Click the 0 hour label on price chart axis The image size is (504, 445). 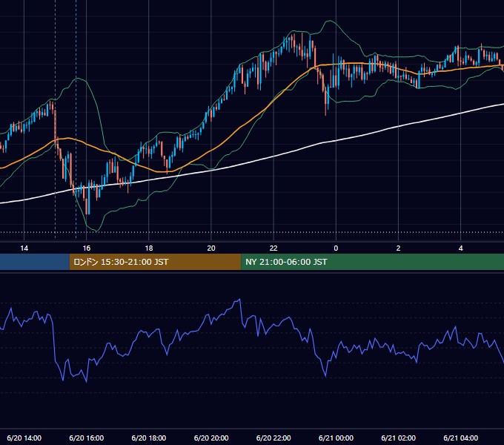(336, 248)
